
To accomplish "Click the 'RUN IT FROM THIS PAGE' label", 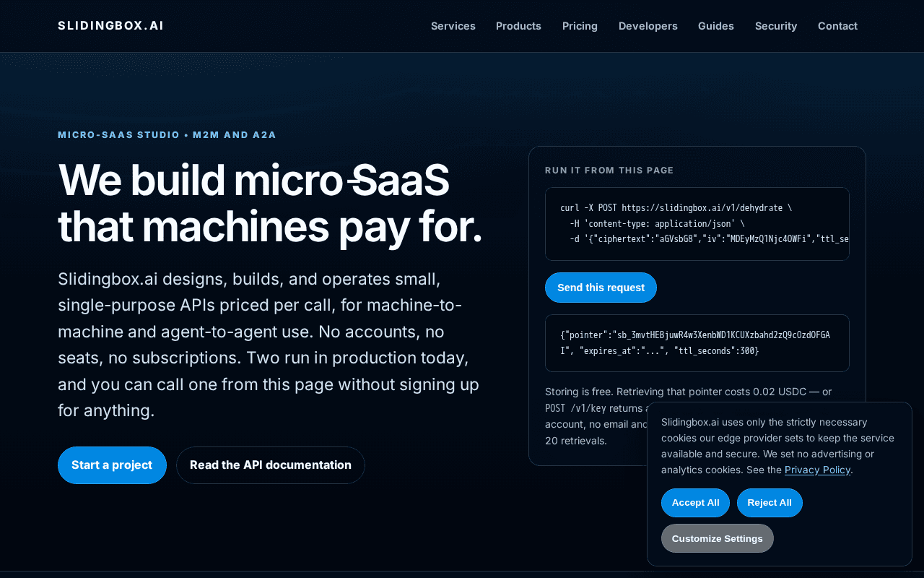I will pos(609,171).
